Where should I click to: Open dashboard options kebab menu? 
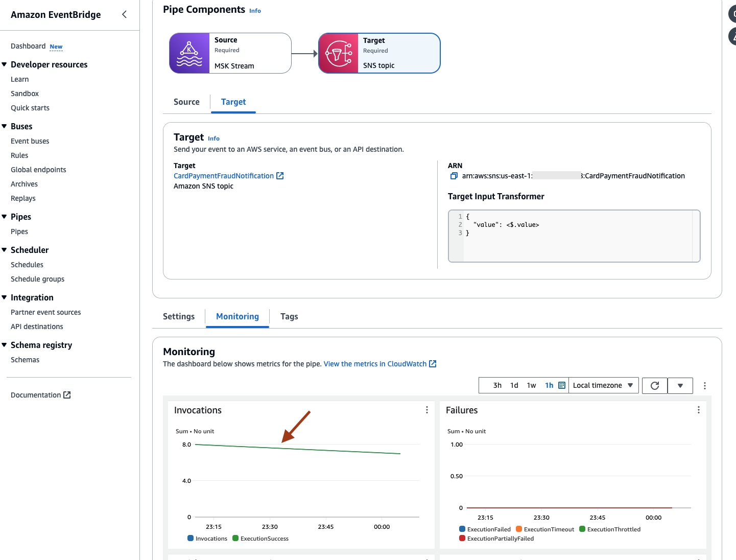click(x=705, y=386)
